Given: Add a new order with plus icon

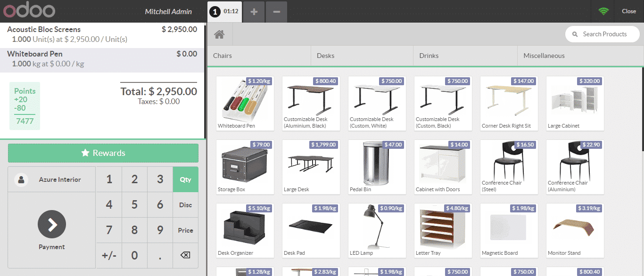Looking at the screenshot, I should (x=254, y=12).
